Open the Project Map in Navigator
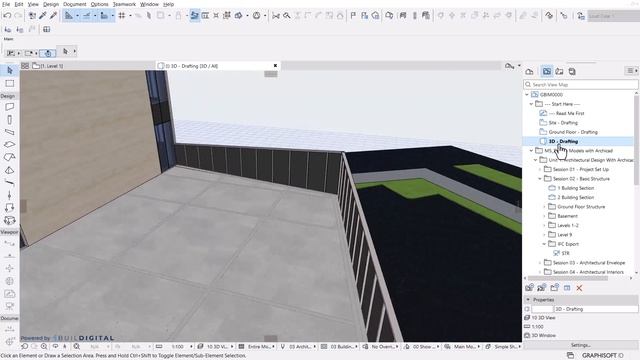 click(x=529, y=71)
